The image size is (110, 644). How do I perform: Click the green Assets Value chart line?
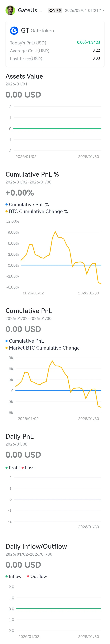tap(57, 129)
